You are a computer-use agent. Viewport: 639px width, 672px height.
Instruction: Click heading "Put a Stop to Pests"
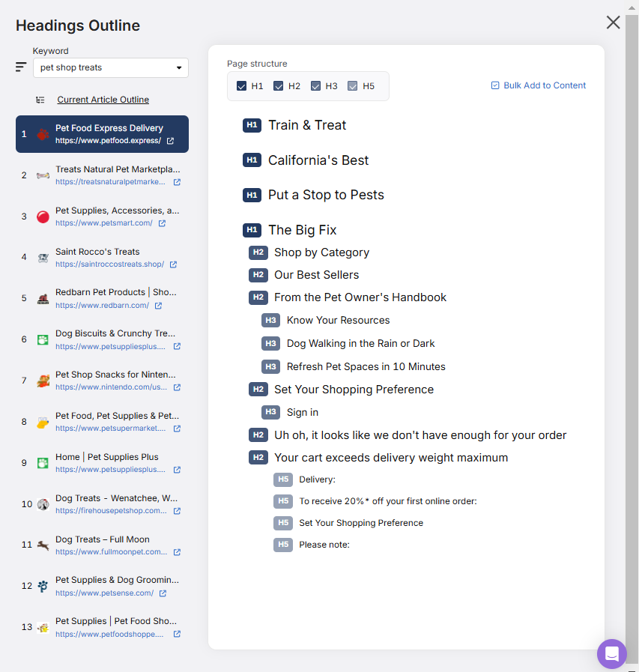click(x=326, y=195)
